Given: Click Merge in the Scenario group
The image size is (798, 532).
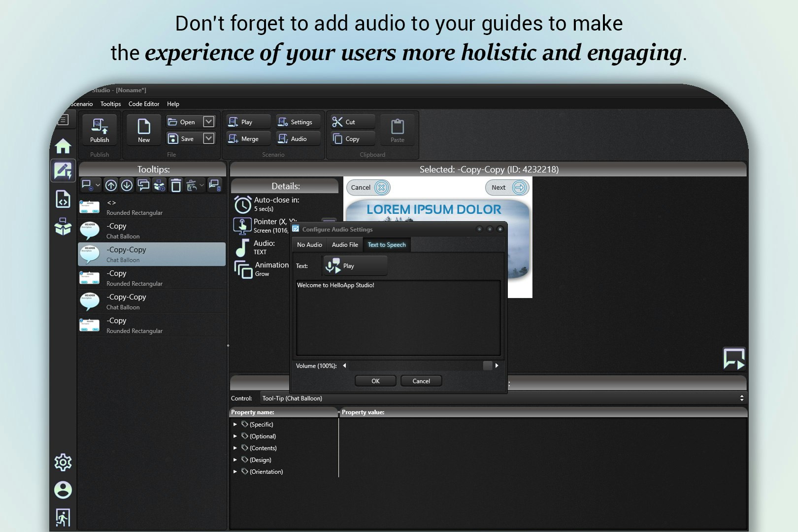Looking at the screenshot, I should coord(249,139).
